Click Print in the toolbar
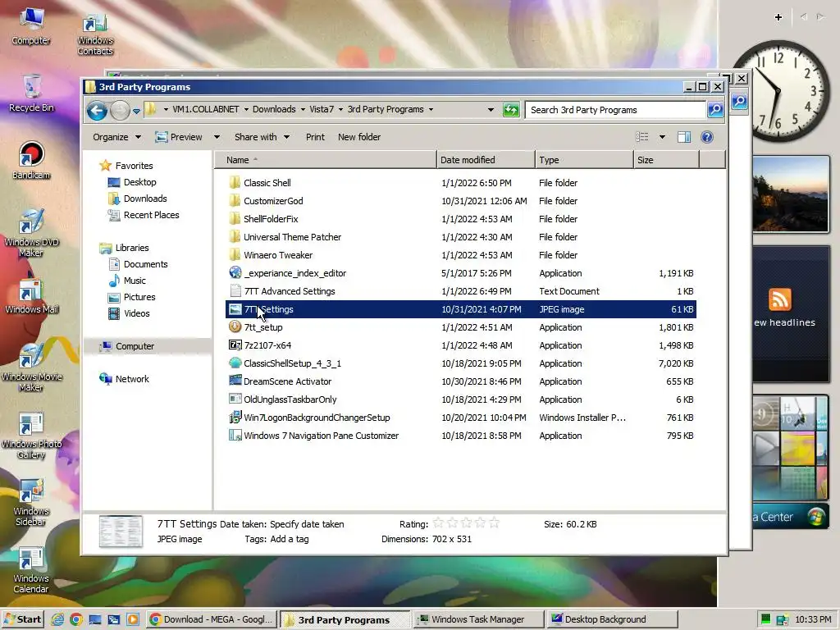This screenshot has height=630, width=840. pos(315,137)
